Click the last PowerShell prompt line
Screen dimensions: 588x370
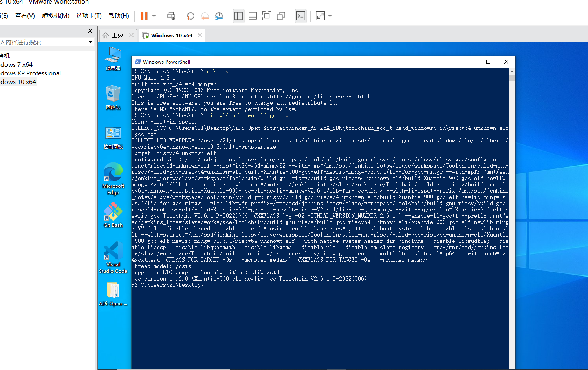pos(168,285)
